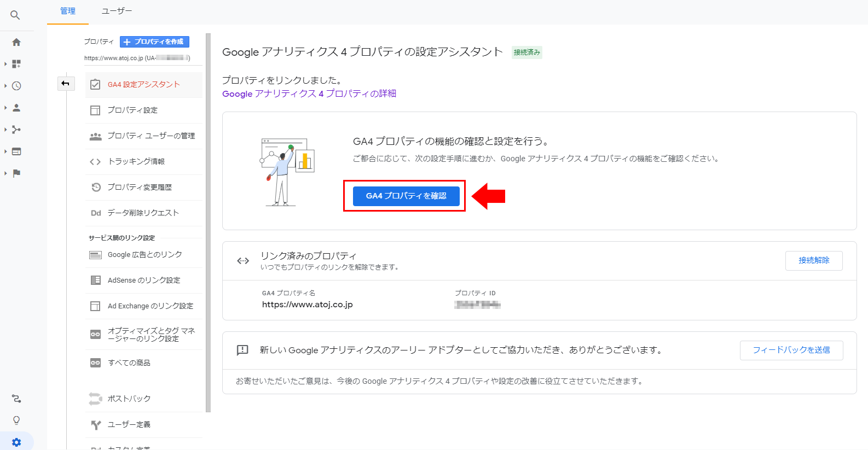Click the トラッキング情報 code brackets icon
The image size is (868, 450).
pyautogui.click(x=95, y=161)
